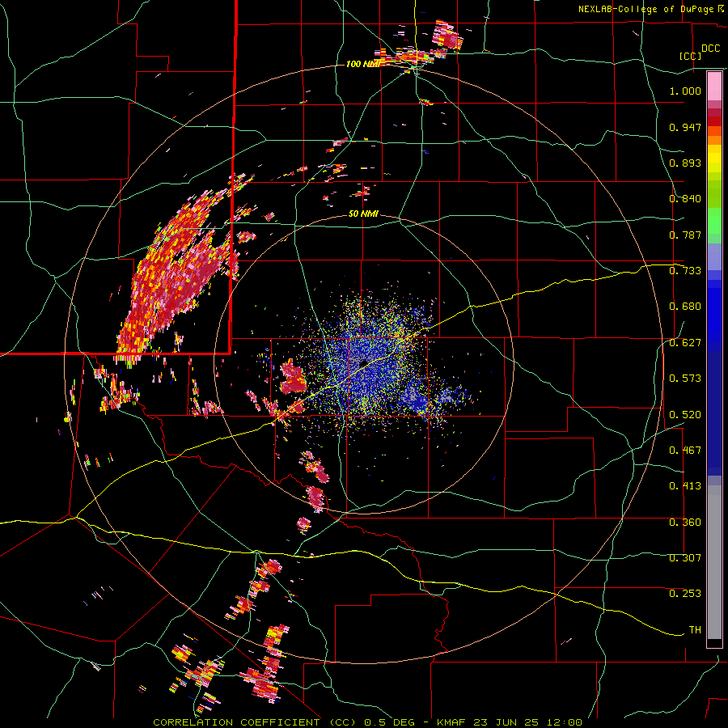Click the 0.360 color scale value
Screen dimensions: 728x728
click(685, 523)
